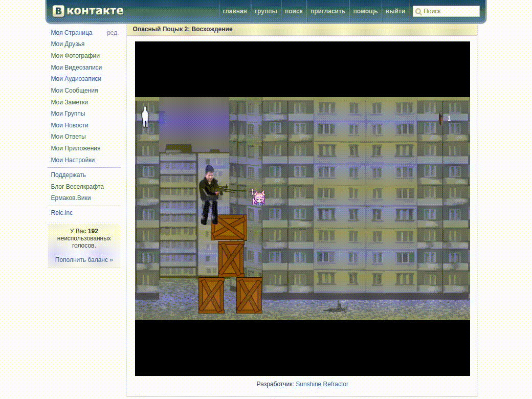Viewport: 532px width, 399px height.
Task: Click the ammo count number 1
Action: coord(449,118)
